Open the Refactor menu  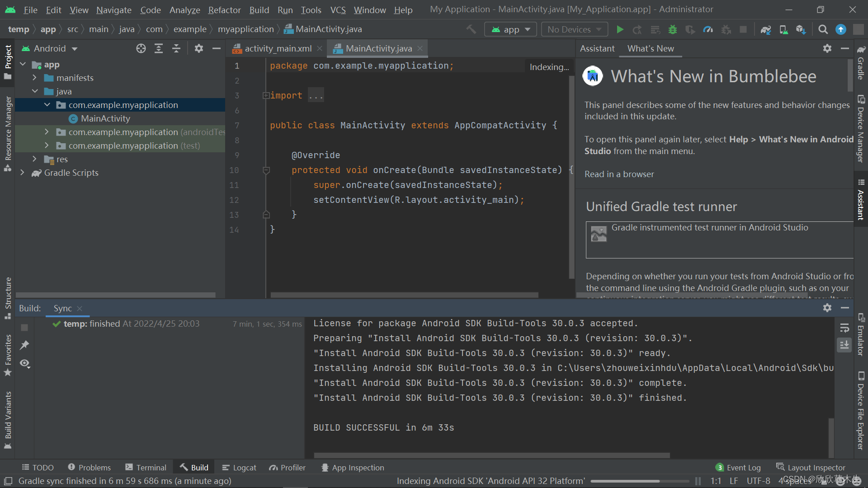[224, 9]
